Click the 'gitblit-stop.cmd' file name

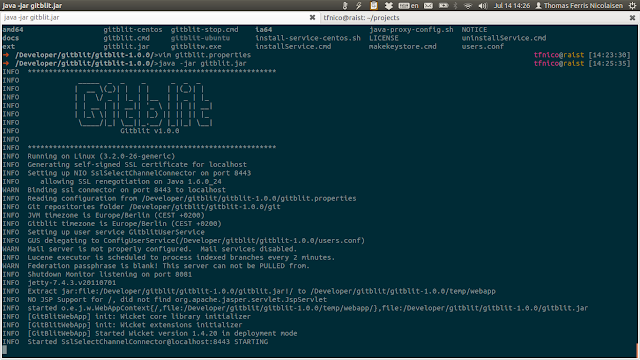point(204,29)
